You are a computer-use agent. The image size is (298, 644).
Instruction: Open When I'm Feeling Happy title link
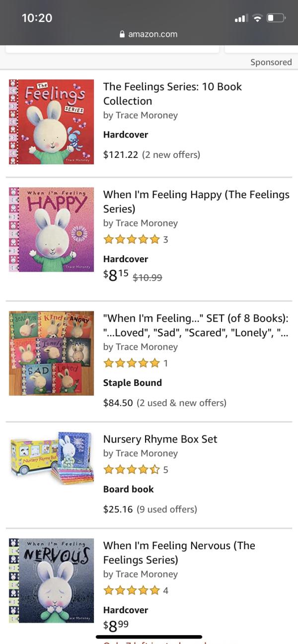point(196,201)
